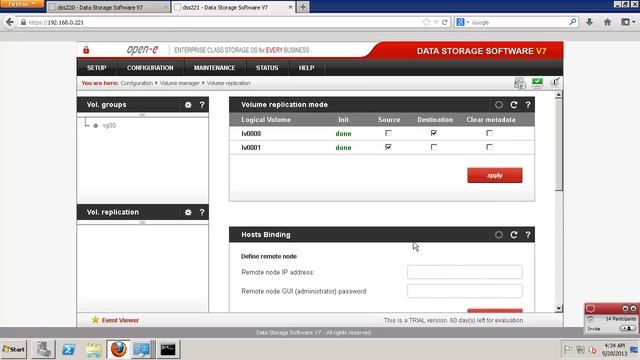This screenshot has height=360, width=640.
Task: Open Vol. replication settings gear
Action: coord(188,212)
